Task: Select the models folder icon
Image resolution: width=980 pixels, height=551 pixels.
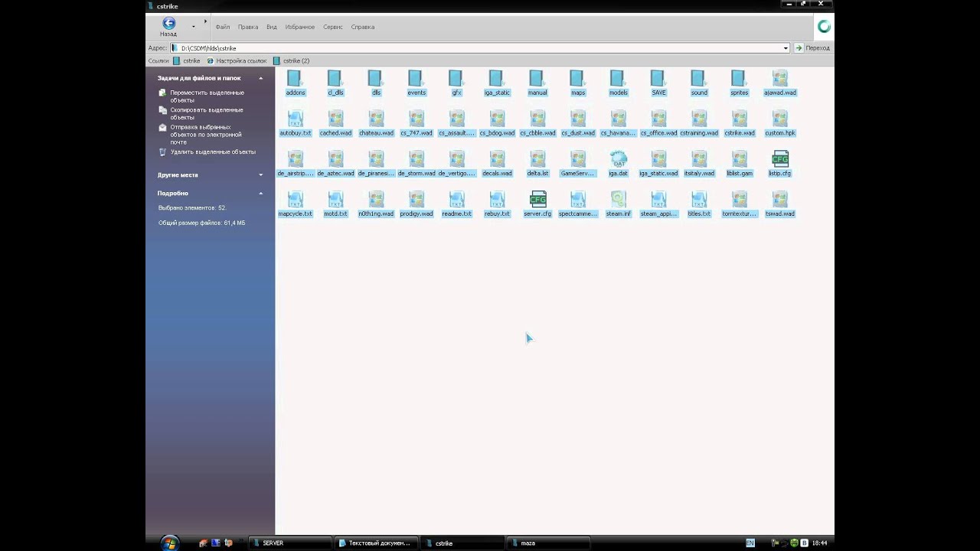Action: [618, 78]
